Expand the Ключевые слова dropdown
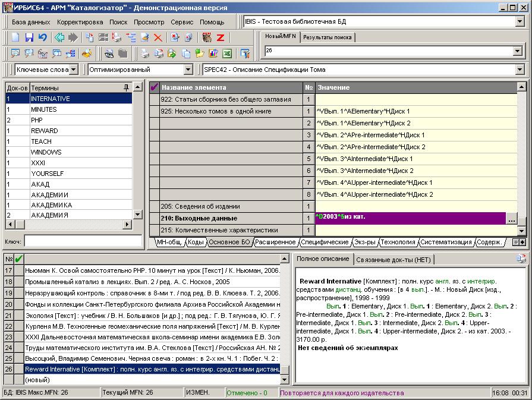This screenshot has height=400, width=532. tap(73, 70)
